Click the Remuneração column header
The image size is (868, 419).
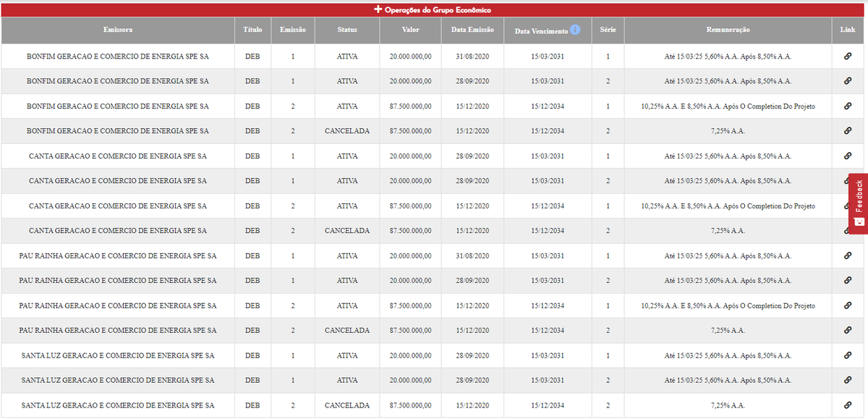point(728,30)
